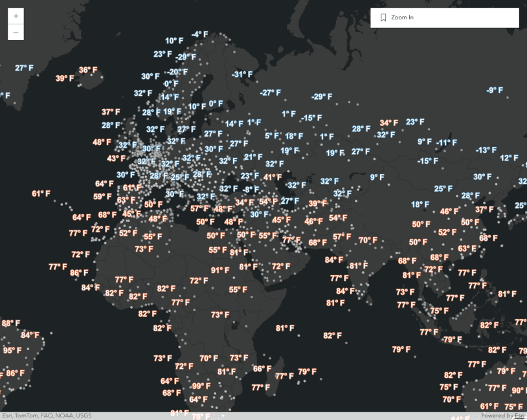Select the -9° F temperature label
The width and height of the screenshot is (527, 420).
pos(495,90)
